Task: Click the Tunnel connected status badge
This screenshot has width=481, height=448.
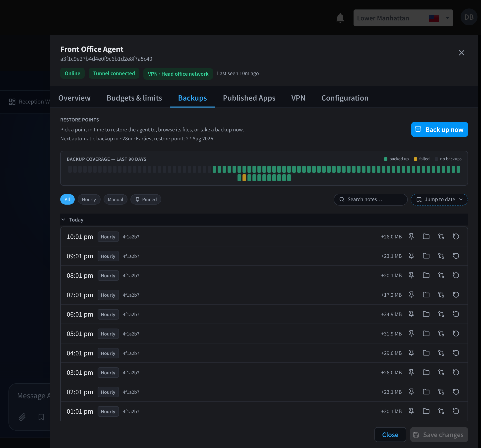Action: [114, 73]
